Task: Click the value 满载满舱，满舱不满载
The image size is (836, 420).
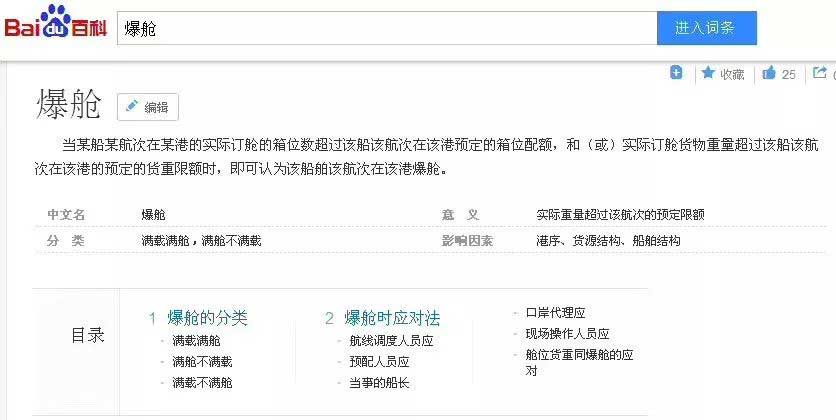Action: pyautogui.click(x=202, y=241)
